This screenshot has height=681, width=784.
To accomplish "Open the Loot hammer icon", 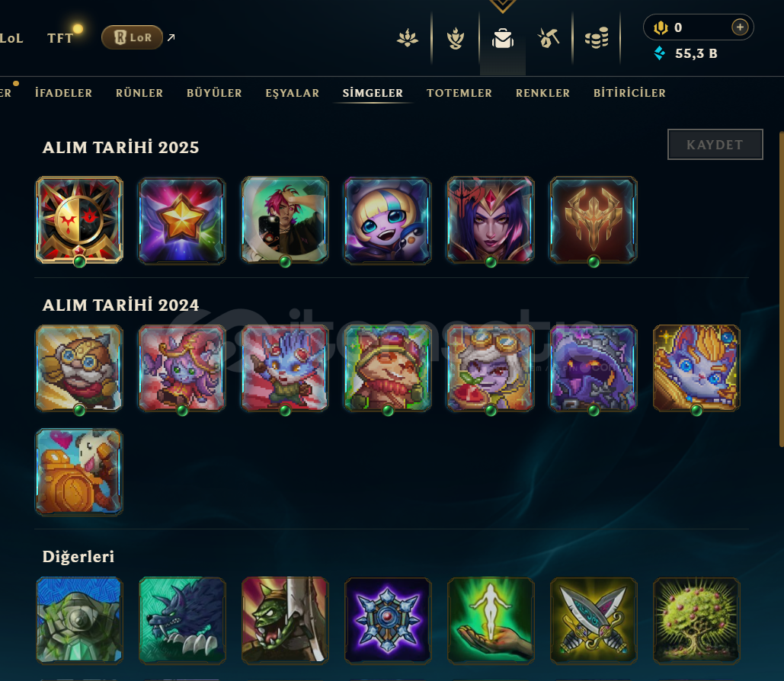I will [x=549, y=39].
